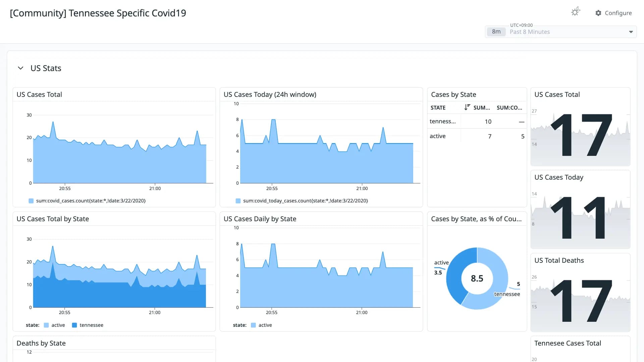
Task: Click the 8m time range badge
Action: point(496,32)
